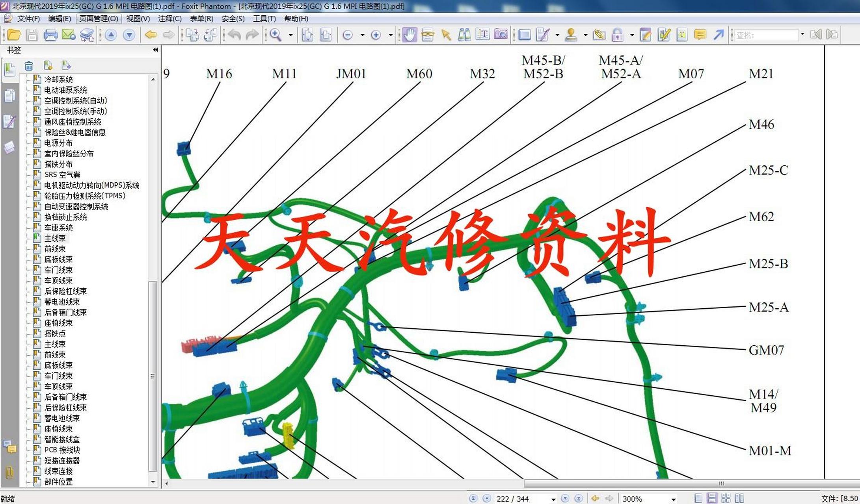The image size is (860, 504).
Task: Create a PDF from scanner
Action: tap(87, 35)
